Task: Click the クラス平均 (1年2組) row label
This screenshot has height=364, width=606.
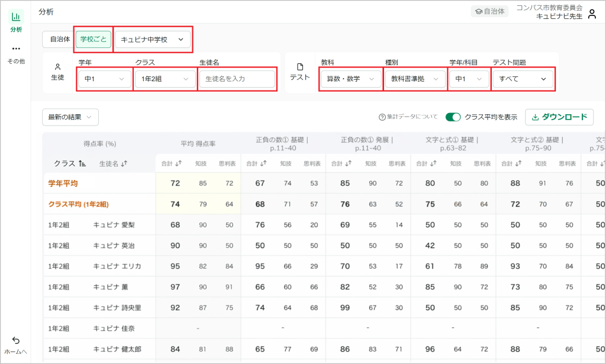Action: [79, 204]
